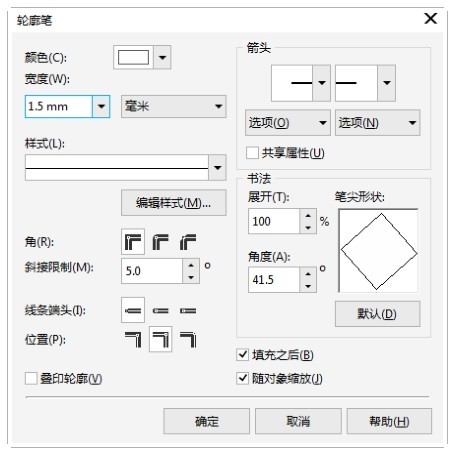
Task: Open the start arrowhead dropdown
Action: [322, 83]
